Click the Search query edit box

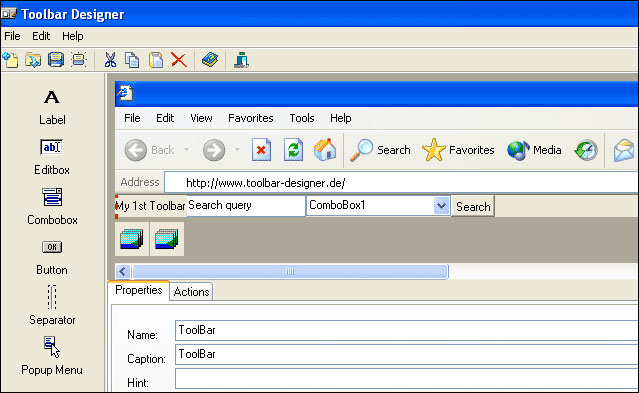(246, 205)
